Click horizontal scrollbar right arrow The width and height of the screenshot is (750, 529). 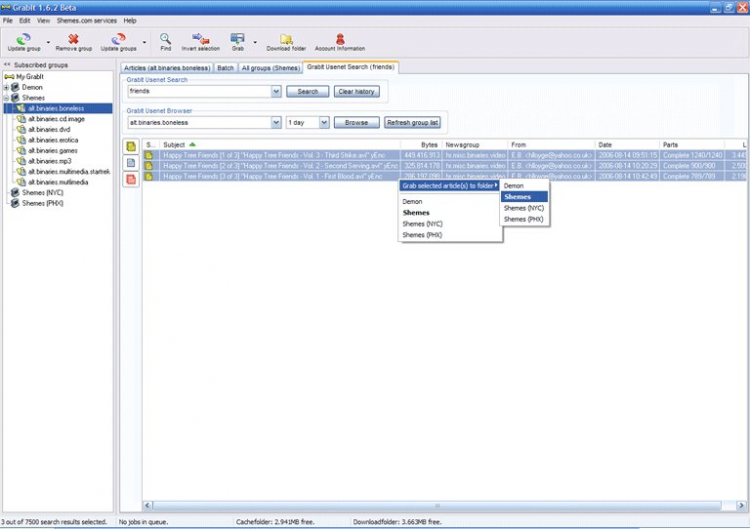click(x=741, y=505)
